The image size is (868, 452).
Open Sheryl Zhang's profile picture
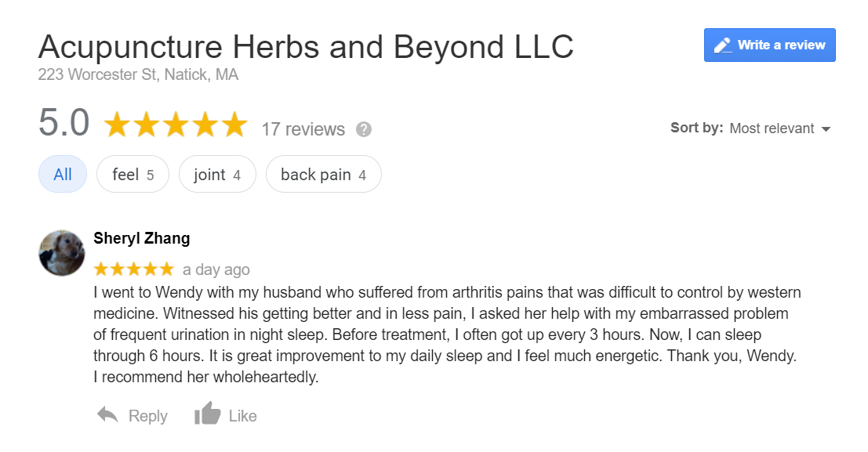click(62, 253)
